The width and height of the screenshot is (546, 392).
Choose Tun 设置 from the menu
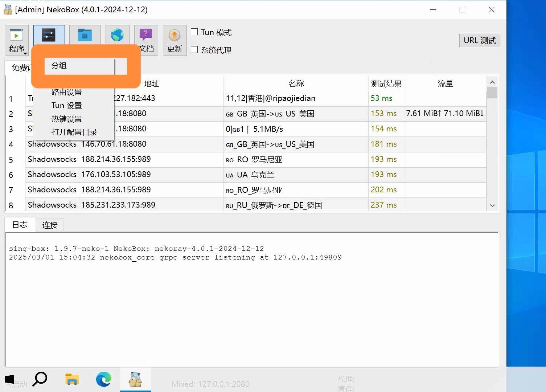67,106
